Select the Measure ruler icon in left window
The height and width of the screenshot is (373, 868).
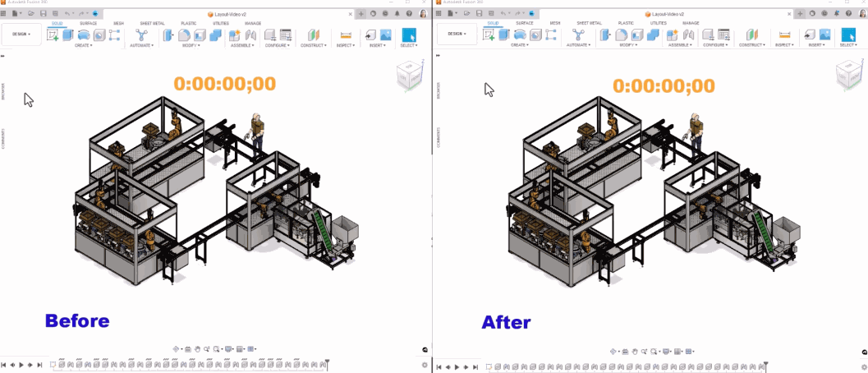click(x=346, y=35)
